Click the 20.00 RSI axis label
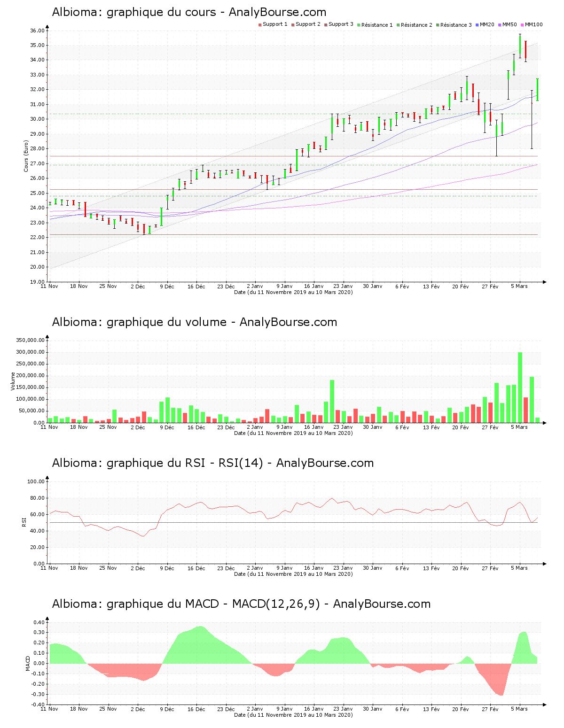This screenshot has width=564, height=728. [37, 547]
